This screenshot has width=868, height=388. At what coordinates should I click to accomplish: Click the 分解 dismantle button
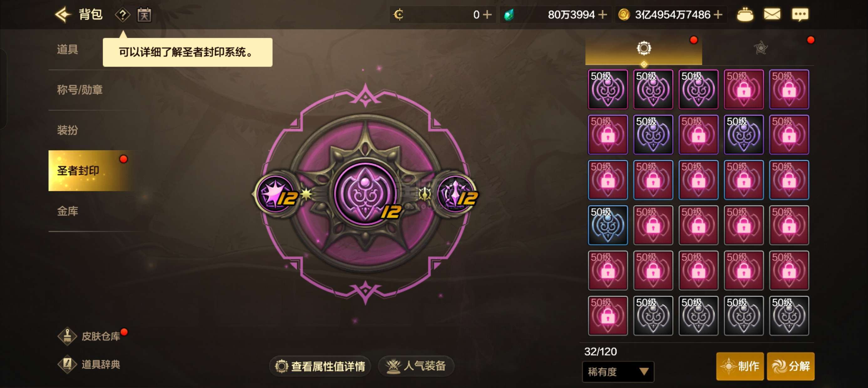(x=790, y=366)
